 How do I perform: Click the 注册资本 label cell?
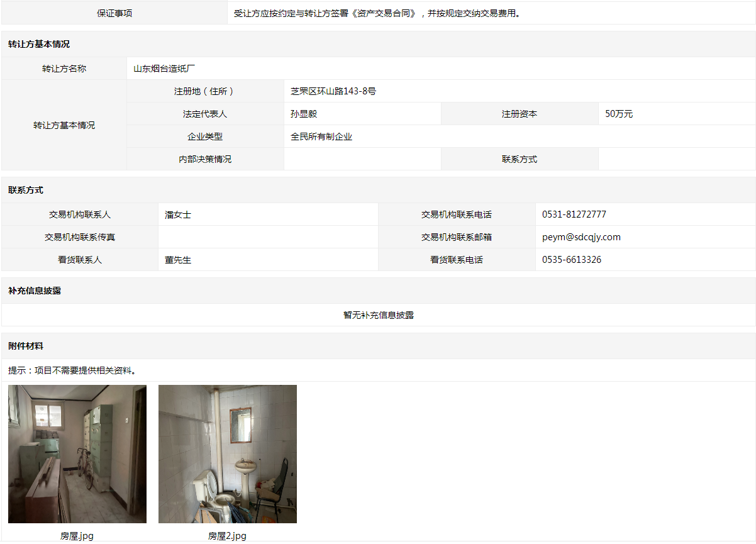[x=520, y=114]
